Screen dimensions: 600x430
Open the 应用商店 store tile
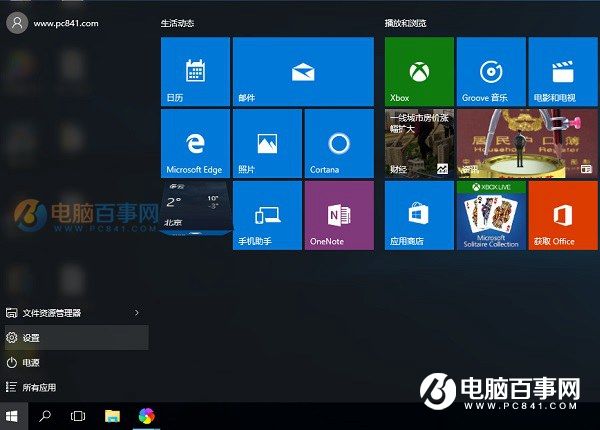pyautogui.click(x=419, y=215)
